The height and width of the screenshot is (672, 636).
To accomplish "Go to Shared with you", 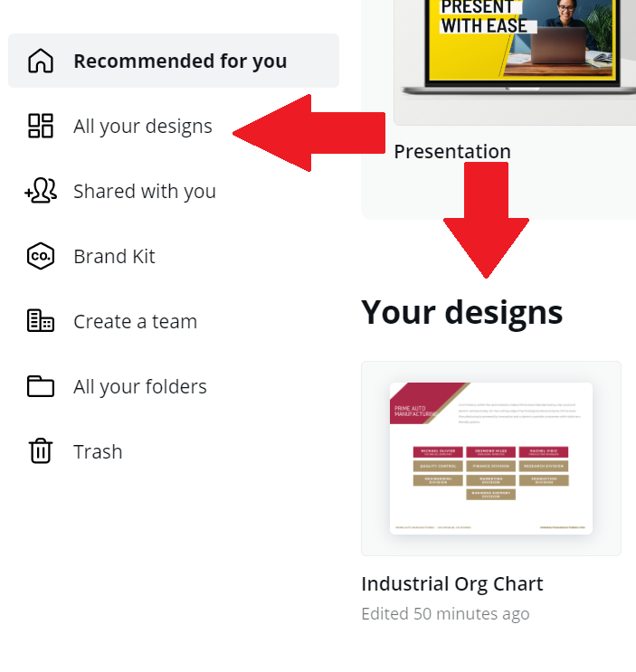I will point(145,191).
